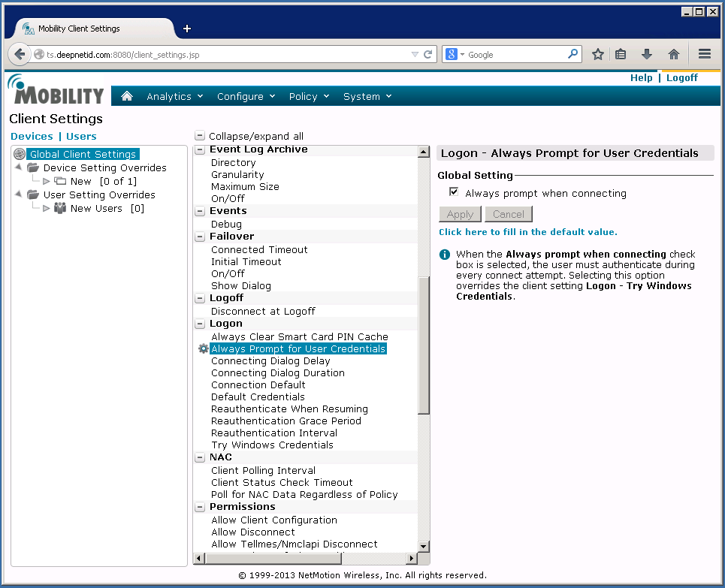Open the Analytics dropdown menu
This screenshot has width=725, height=588.
[x=174, y=96]
